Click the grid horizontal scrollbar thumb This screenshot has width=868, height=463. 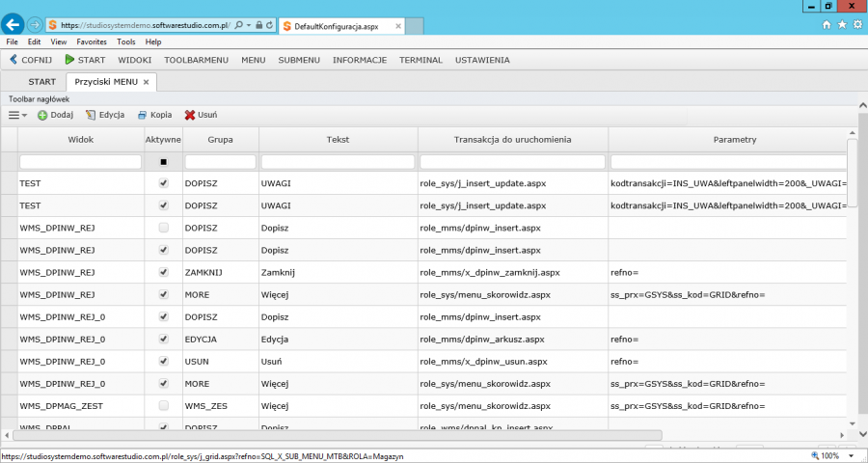click(337, 435)
